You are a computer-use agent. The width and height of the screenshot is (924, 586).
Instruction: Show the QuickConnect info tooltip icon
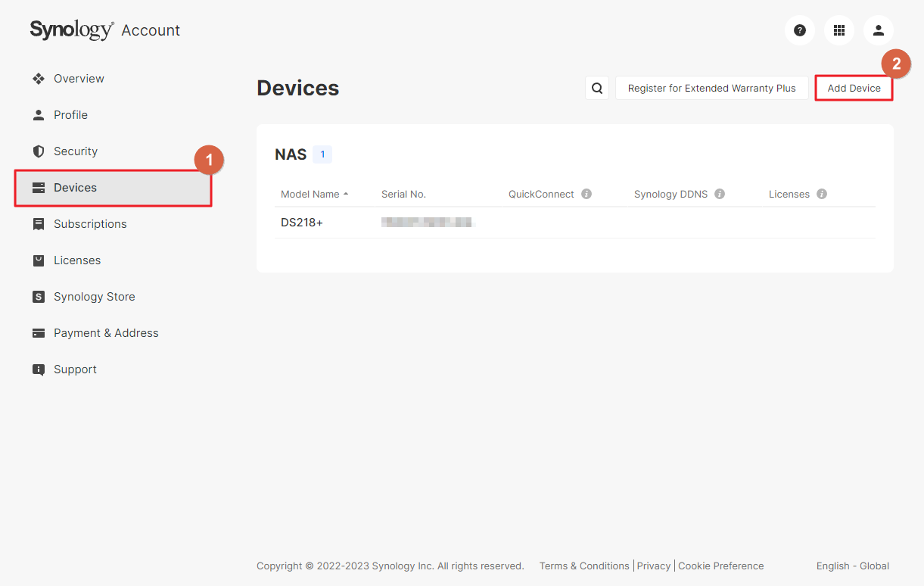click(586, 194)
